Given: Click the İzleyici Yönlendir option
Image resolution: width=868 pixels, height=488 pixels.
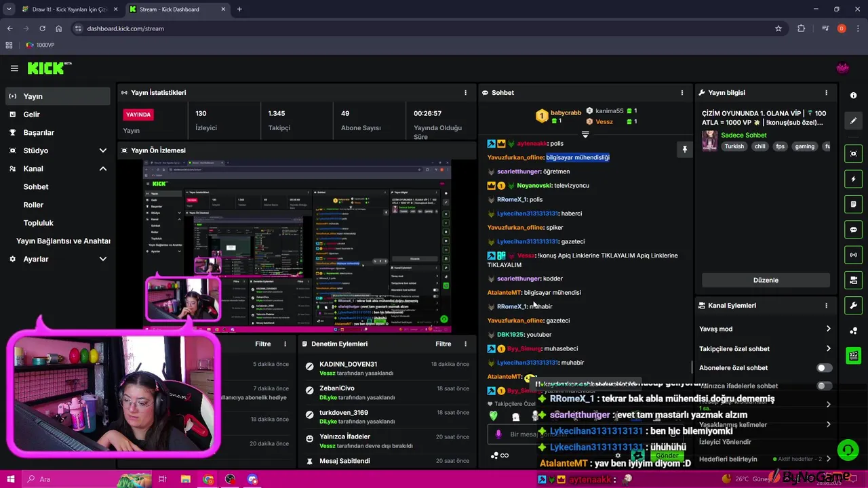Looking at the screenshot, I should (725, 442).
